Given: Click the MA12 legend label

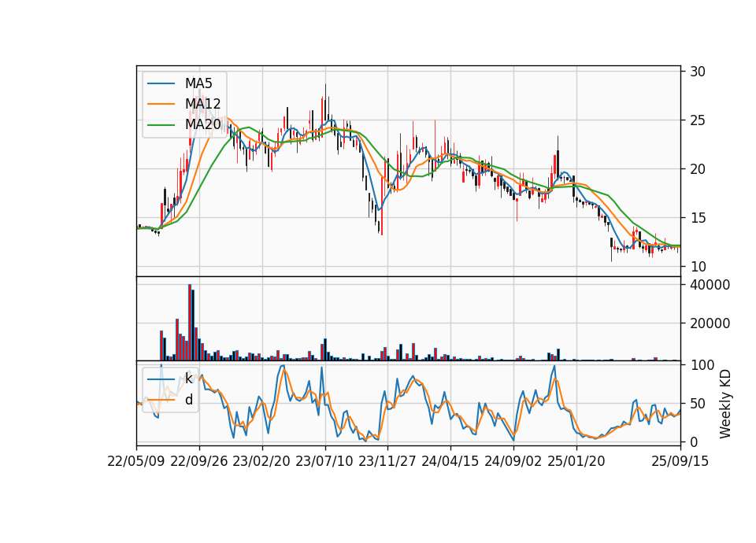Looking at the screenshot, I should 202,104.
